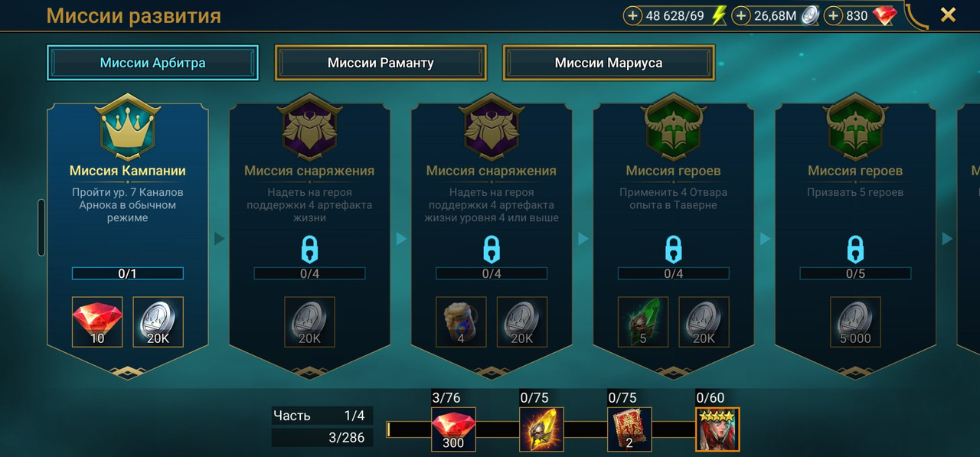
Task: Switch to Миссии Раманту tab
Action: (x=381, y=63)
